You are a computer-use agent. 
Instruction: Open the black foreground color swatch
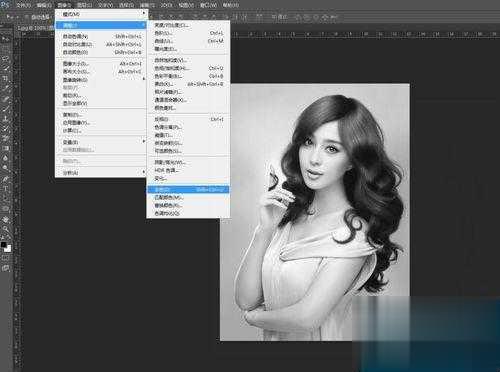pos(3,244)
